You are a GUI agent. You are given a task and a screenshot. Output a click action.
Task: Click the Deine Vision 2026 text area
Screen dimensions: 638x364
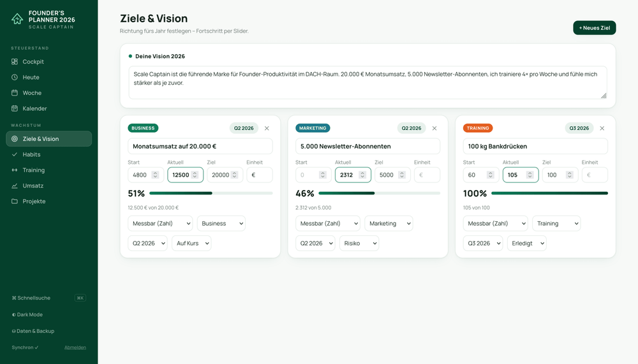coord(368,83)
